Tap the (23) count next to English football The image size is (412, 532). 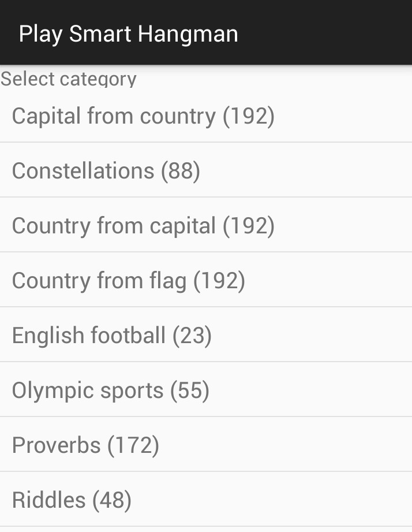(192, 336)
